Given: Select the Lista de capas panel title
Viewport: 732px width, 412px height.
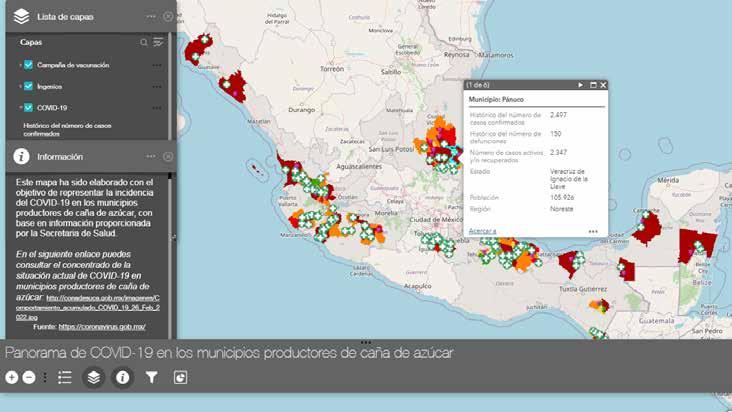Looking at the screenshot, I should 65,17.
